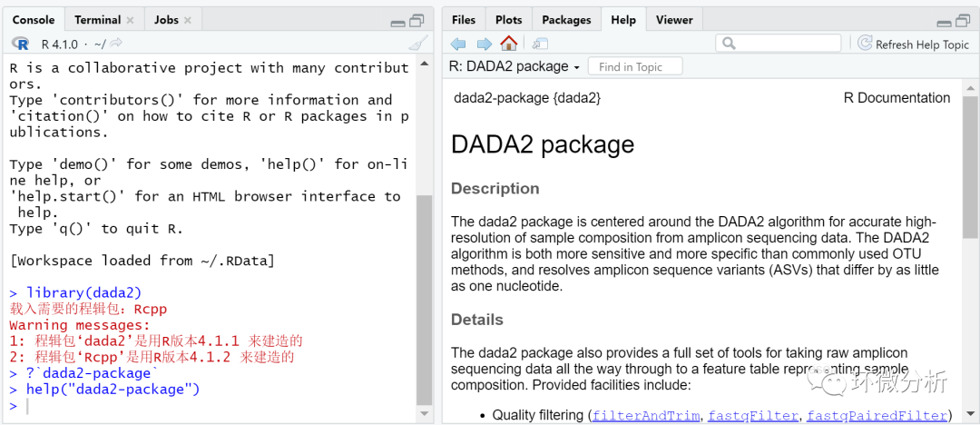Click console scrollbar down arrow
Screen dimensions: 980x425
pyautogui.click(x=425, y=413)
